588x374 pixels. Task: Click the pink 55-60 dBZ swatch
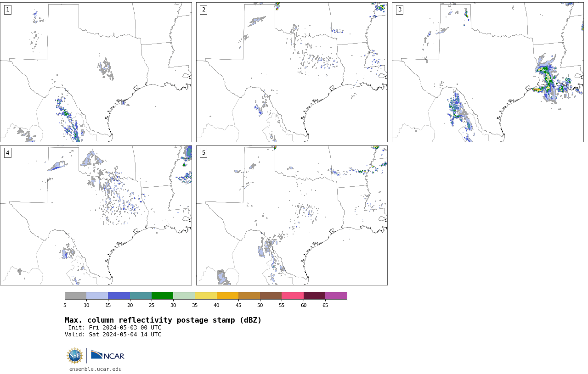pyautogui.click(x=293, y=296)
